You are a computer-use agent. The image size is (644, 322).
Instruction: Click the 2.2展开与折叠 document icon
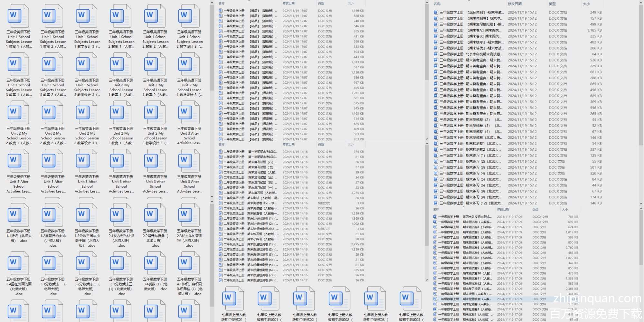[154, 215]
